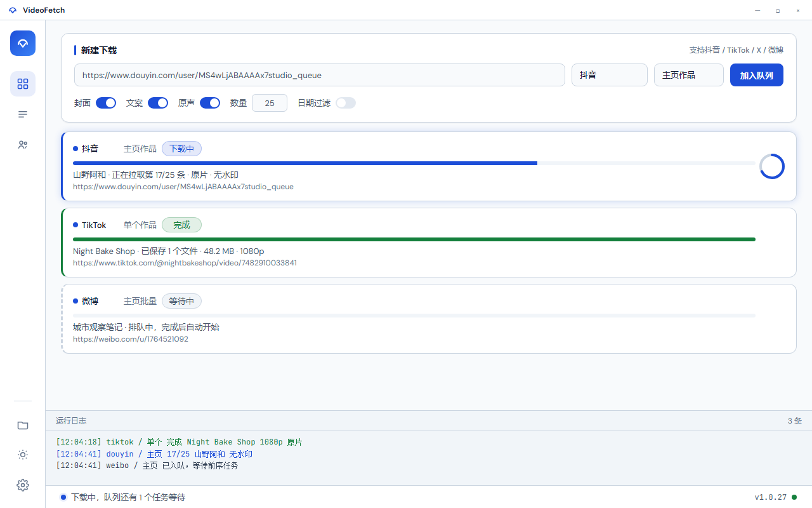Click the 数量 number field showing 25
812x508 pixels.
click(x=270, y=103)
